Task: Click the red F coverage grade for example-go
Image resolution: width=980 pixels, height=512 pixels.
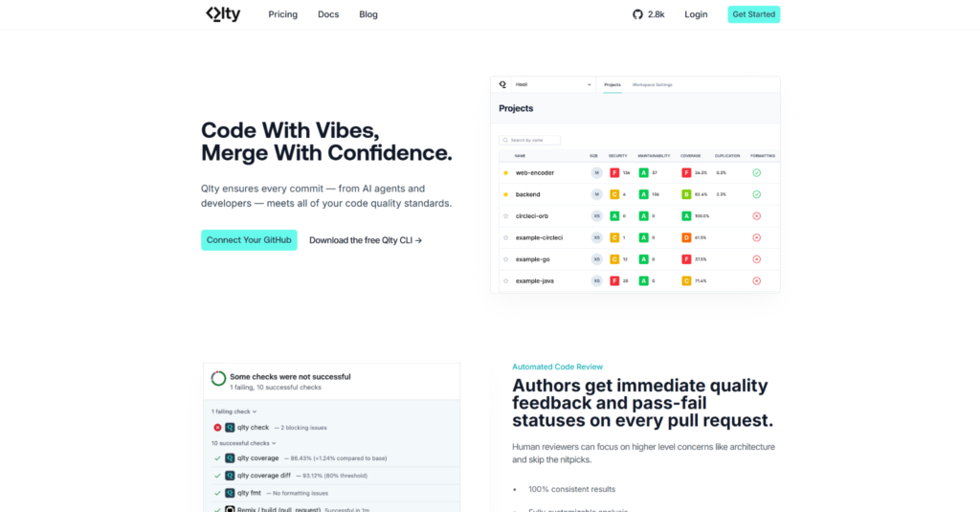Action: tap(686, 258)
